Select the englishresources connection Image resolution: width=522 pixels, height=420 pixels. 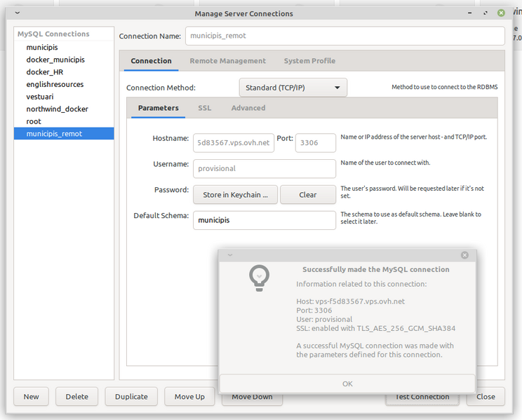[55, 84]
